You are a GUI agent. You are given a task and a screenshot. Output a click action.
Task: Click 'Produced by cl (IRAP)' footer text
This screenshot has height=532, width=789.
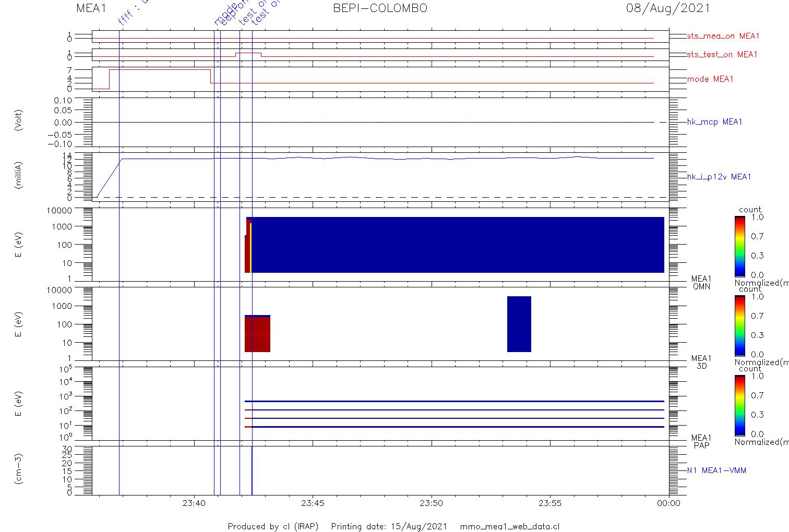pos(273,526)
